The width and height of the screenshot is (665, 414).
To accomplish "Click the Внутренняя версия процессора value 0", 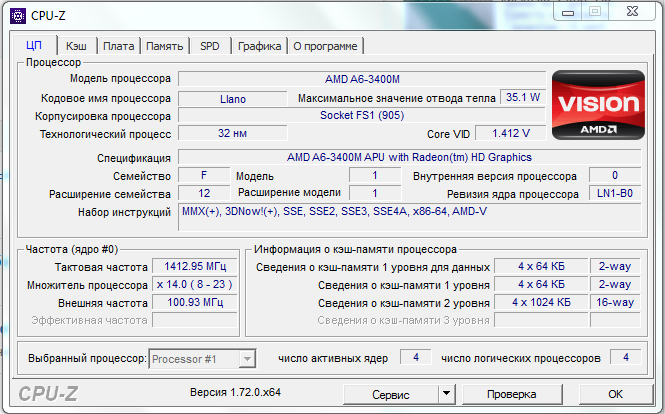I will (x=615, y=175).
